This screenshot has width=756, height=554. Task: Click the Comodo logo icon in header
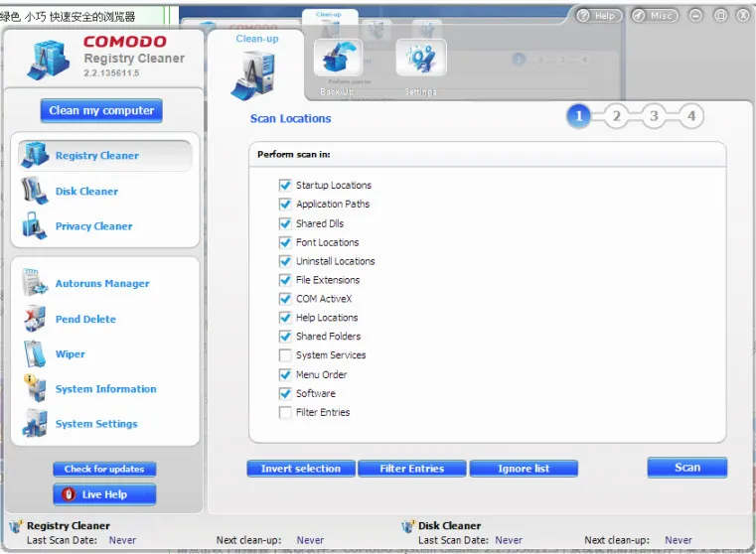(49, 60)
